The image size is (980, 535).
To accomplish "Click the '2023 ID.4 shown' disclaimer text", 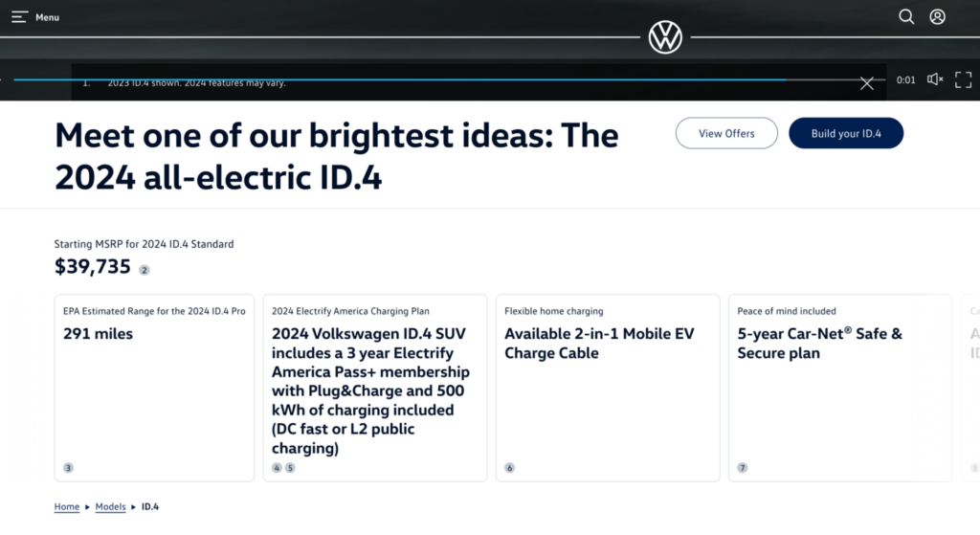I will [x=196, y=82].
